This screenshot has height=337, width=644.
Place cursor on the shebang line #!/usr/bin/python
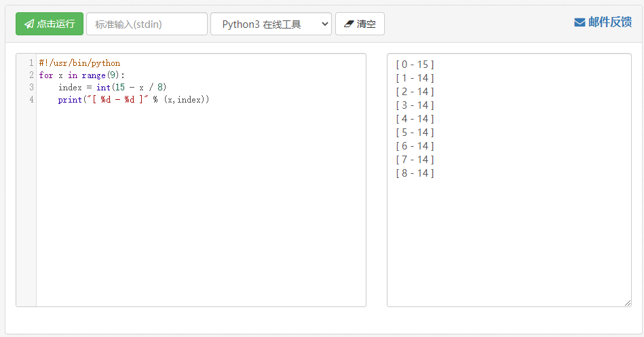tap(79, 63)
